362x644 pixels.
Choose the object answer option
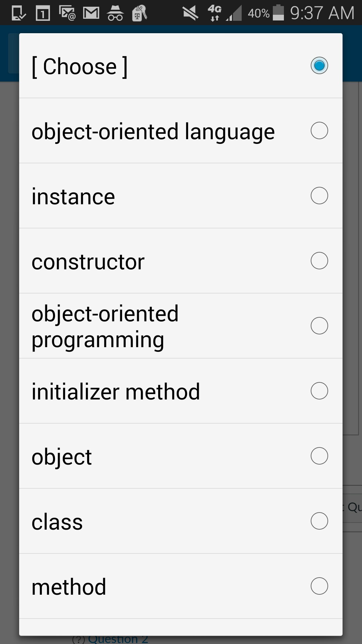click(x=319, y=455)
